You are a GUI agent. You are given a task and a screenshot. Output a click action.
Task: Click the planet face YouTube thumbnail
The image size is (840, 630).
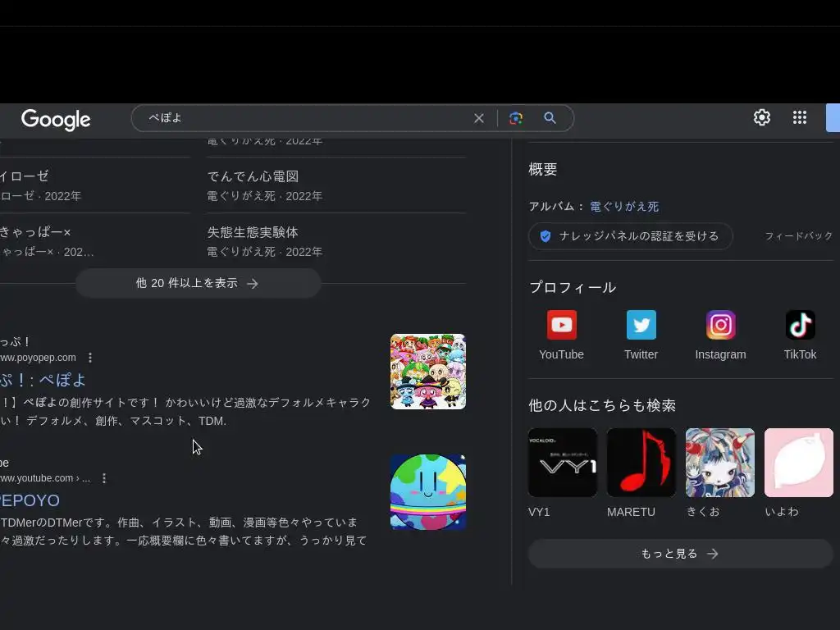point(428,492)
